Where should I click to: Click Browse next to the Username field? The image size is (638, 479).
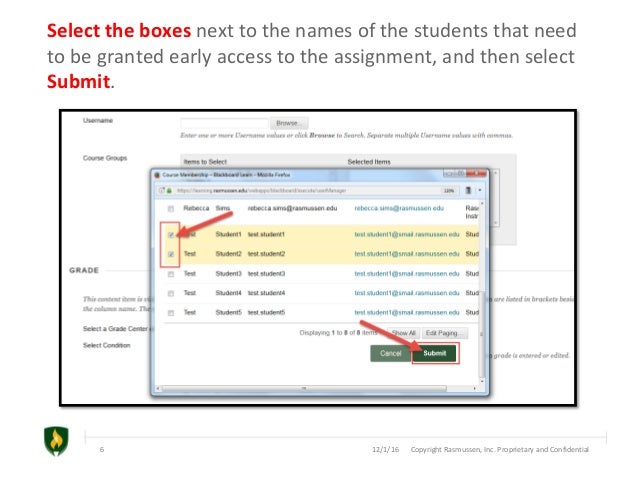[289, 123]
